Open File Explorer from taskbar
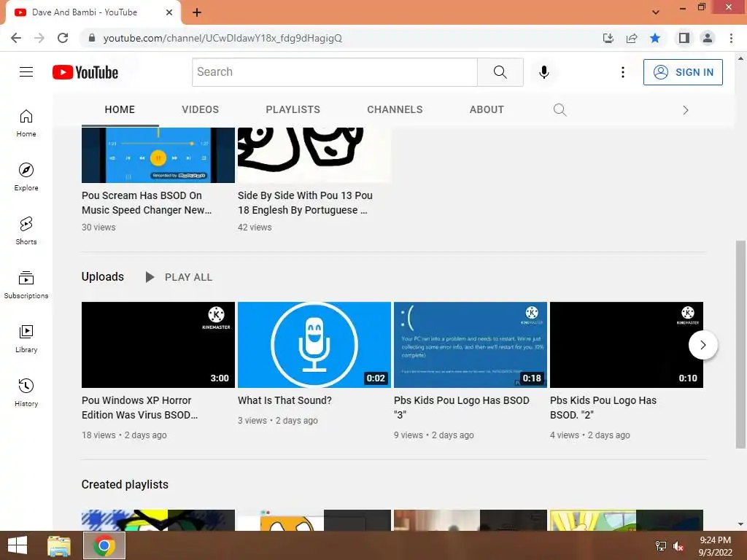 pyautogui.click(x=59, y=545)
